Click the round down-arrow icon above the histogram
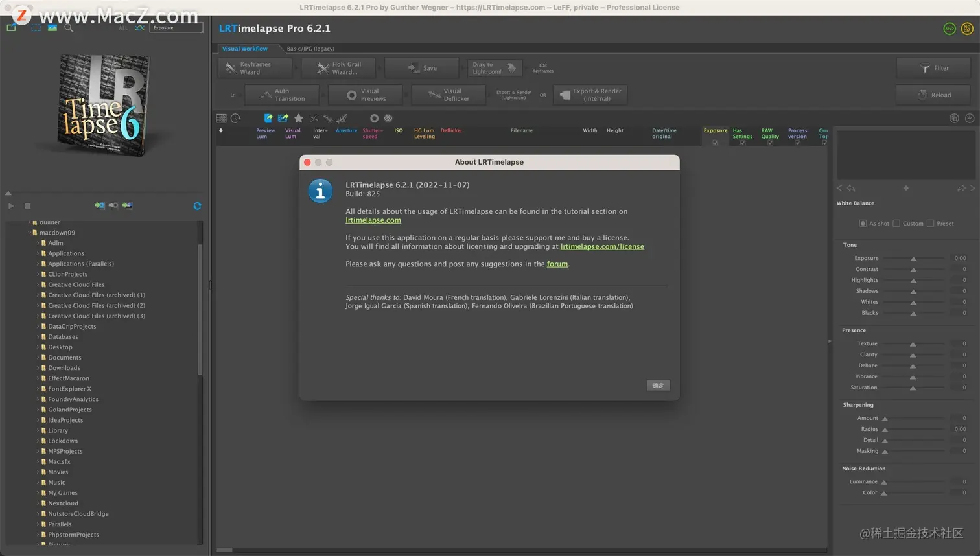Screen dimensions: 980x556 click(x=970, y=118)
